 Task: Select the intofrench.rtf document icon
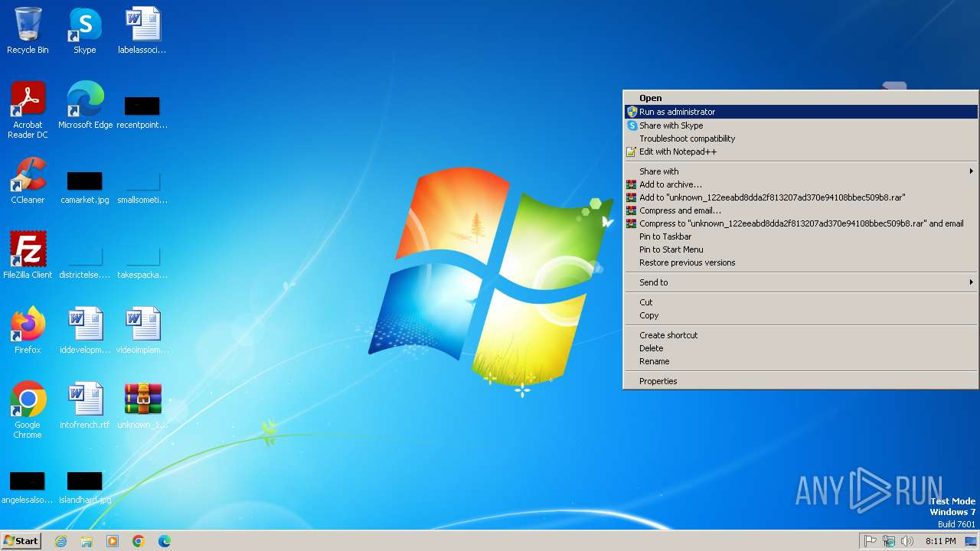click(x=85, y=406)
